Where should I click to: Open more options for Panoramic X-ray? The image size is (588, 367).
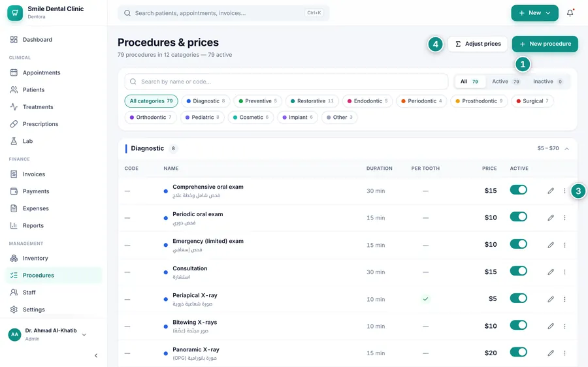point(564,353)
